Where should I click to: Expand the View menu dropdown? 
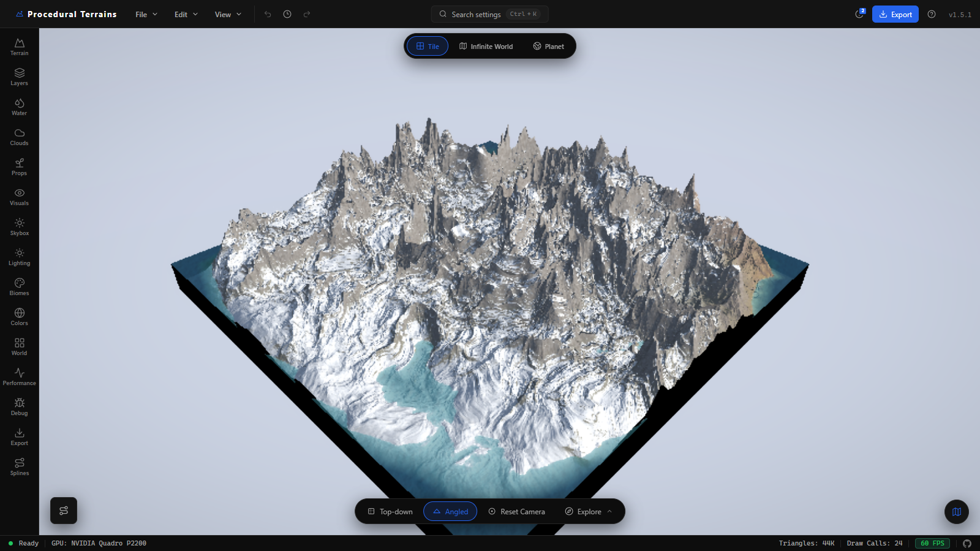point(228,14)
